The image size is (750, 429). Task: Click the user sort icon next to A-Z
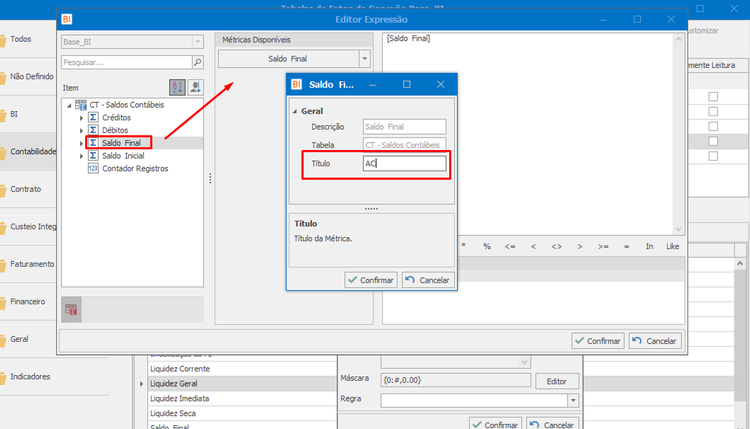[x=195, y=87]
